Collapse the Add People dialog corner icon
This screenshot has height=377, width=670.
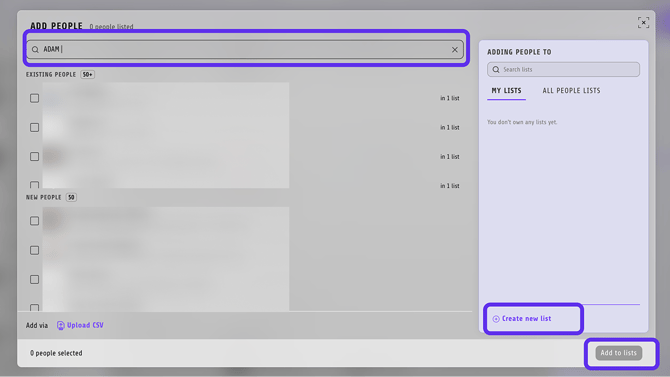pyautogui.click(x=643, y=23)
